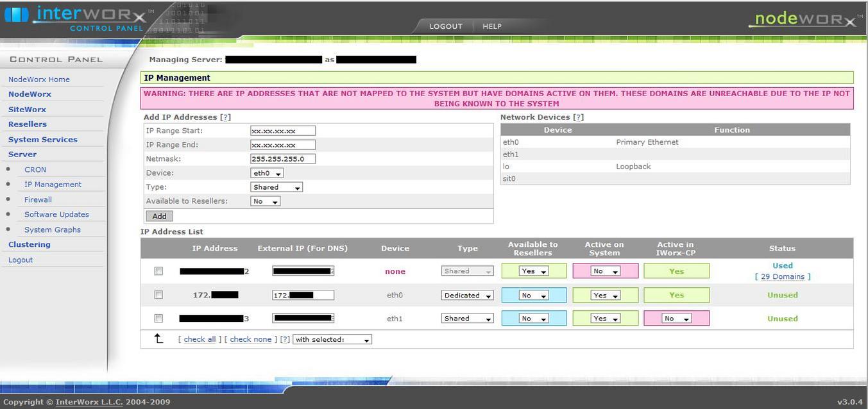Screen dimensions: 868x409
Task: Open System Services in the sidebar
Action: coord(43,140)
